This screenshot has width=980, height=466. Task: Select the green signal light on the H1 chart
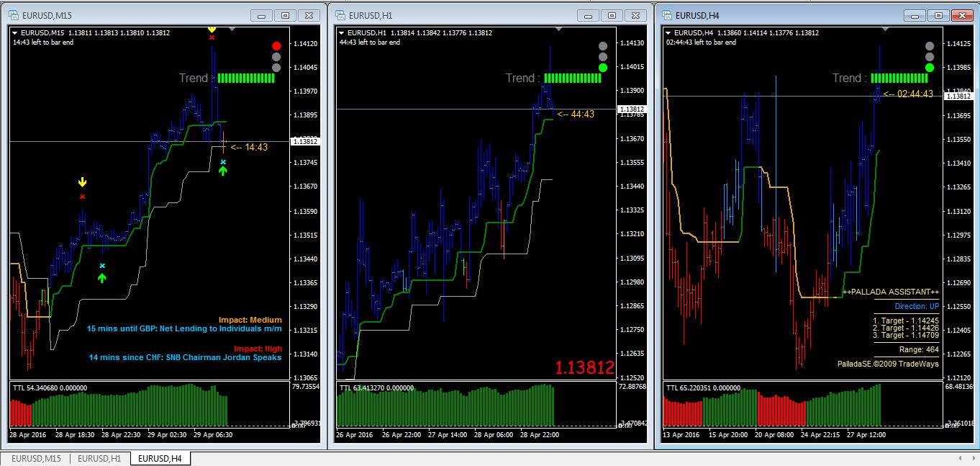coord(603,68)
